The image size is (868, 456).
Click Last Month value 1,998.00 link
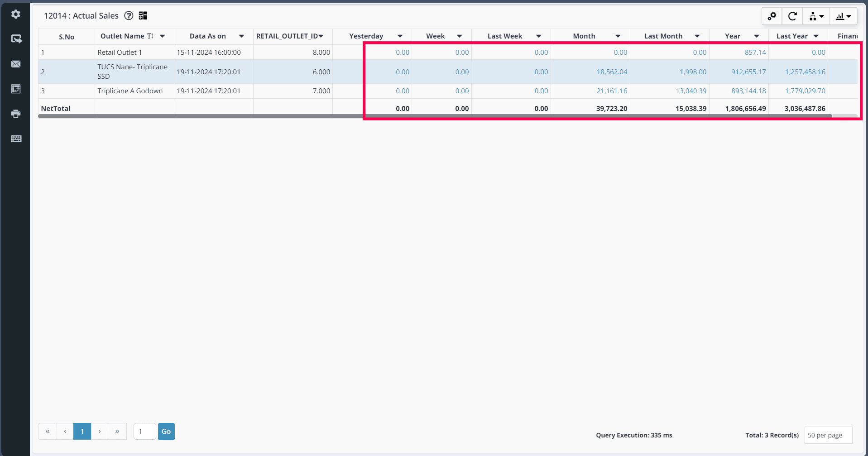[693, 72]
